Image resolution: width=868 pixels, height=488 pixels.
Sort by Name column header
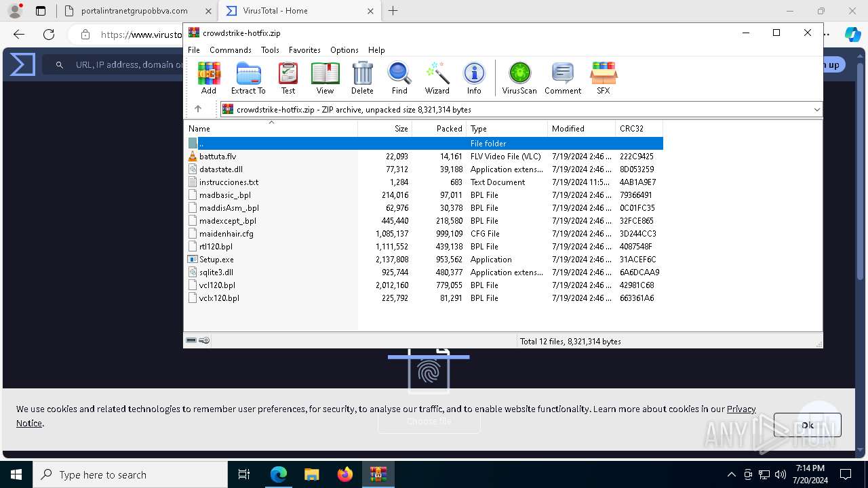271,129
